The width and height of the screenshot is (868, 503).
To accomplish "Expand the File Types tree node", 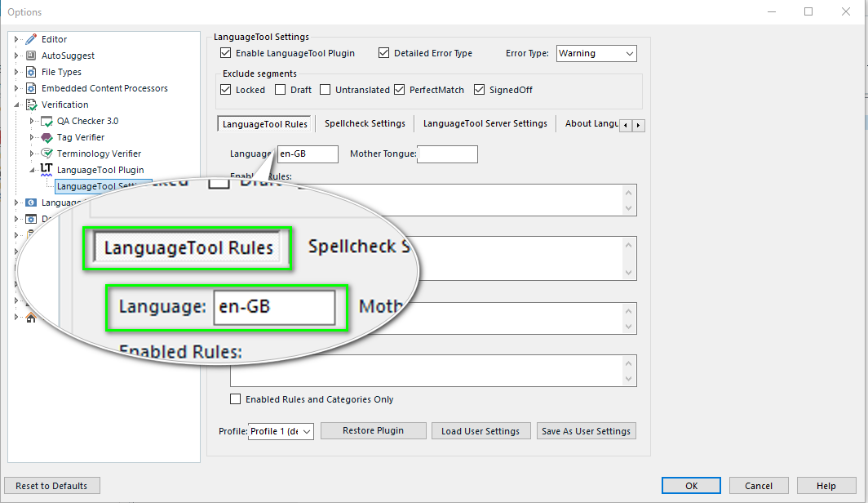I will (x=16, y=72).
